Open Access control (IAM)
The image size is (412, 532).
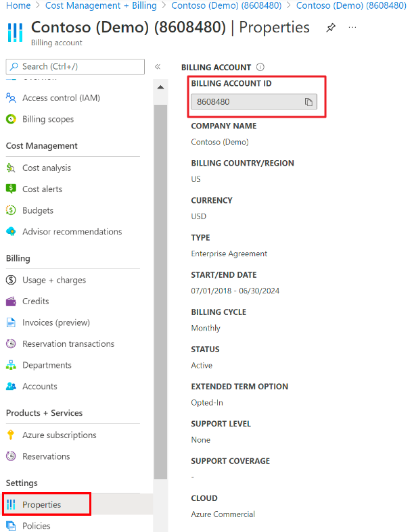(x=61, y=97)
